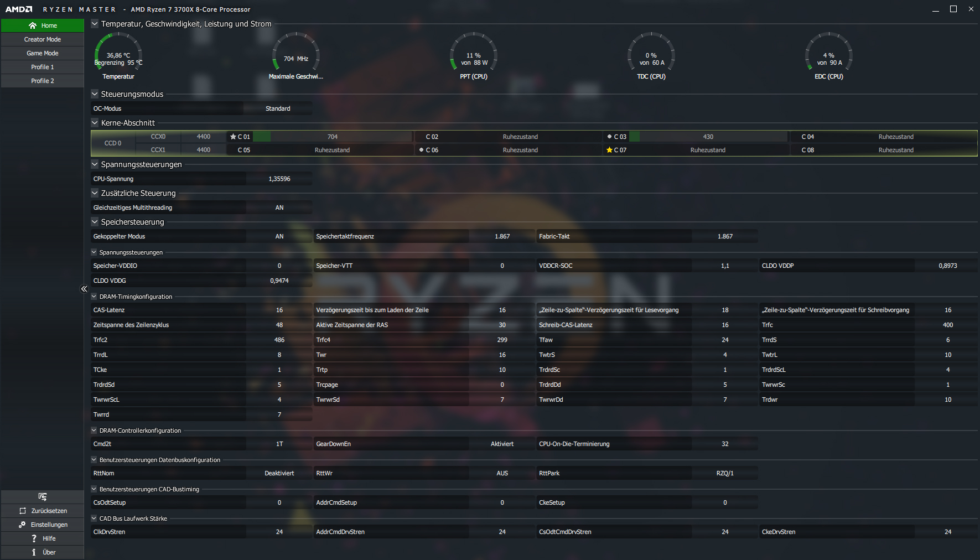The height and width of the screenshot is (560, 980).
Task: Collapse DRAM-Controllerkonfiguration subsection
Action: point(94,431)
